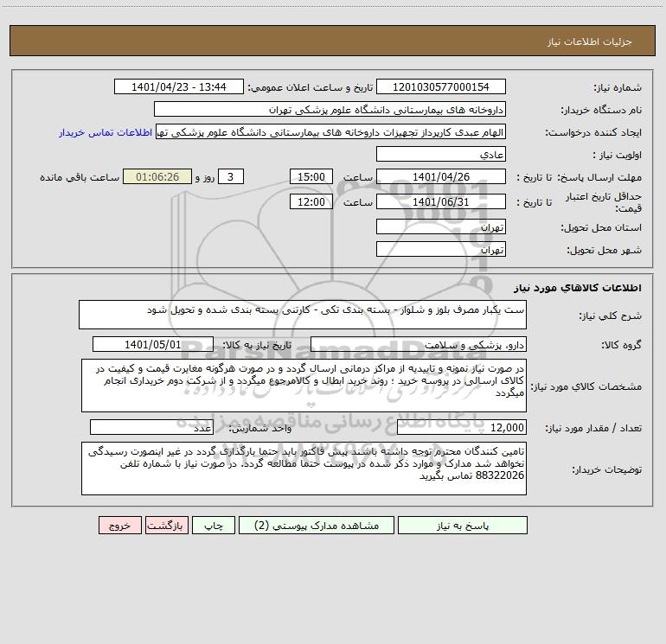Screen dimensions: 666x644
Task: Click the deadline time field 15:00
Action: [x=311, y=176]
